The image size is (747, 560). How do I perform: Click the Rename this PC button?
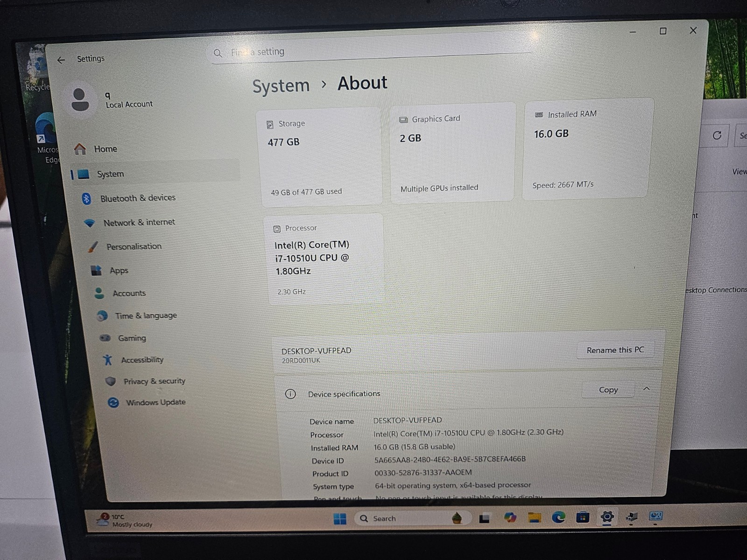[615, 350]
